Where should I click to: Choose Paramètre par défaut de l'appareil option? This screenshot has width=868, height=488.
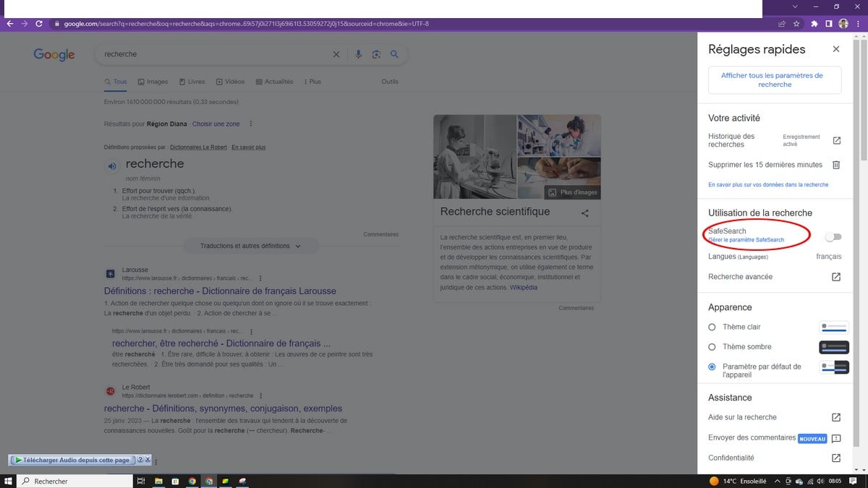(712, 367)
